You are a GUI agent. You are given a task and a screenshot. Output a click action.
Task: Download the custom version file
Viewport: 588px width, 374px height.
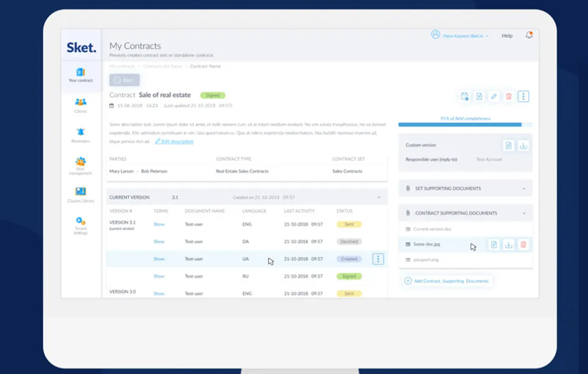tap(523, 145)
